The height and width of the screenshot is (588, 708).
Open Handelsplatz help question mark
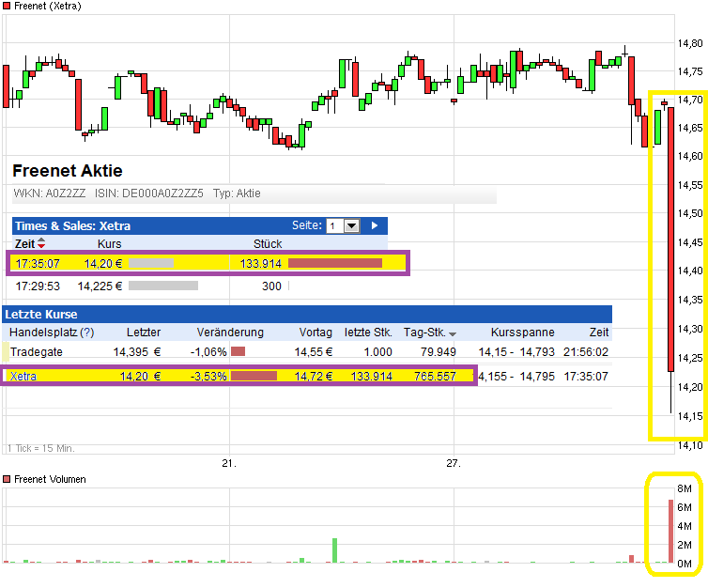[x=87, y=333]
